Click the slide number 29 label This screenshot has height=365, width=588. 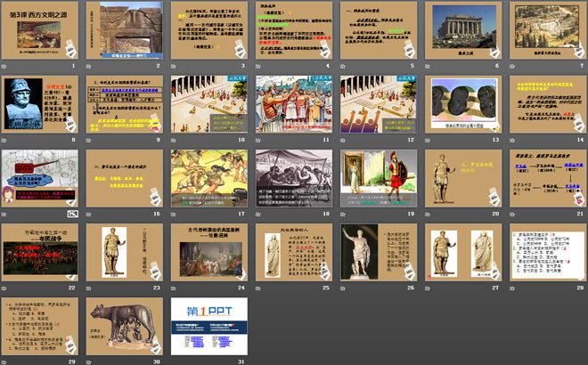(71, 361)
